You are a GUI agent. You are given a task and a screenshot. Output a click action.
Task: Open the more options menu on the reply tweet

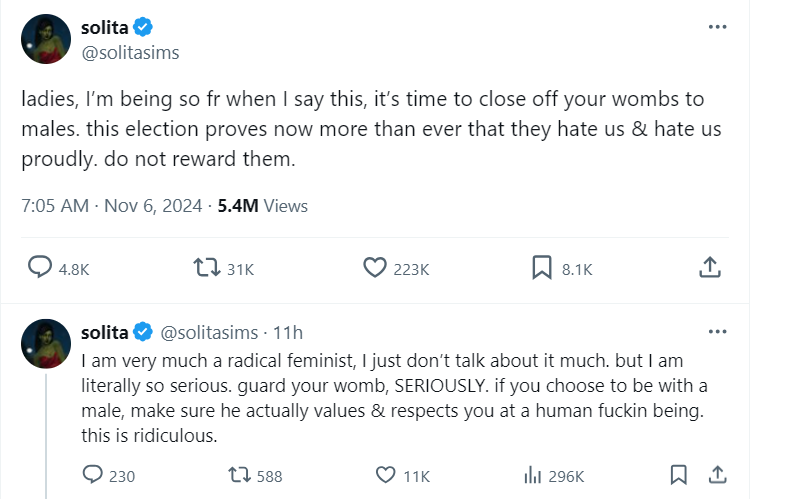(717, 331)
